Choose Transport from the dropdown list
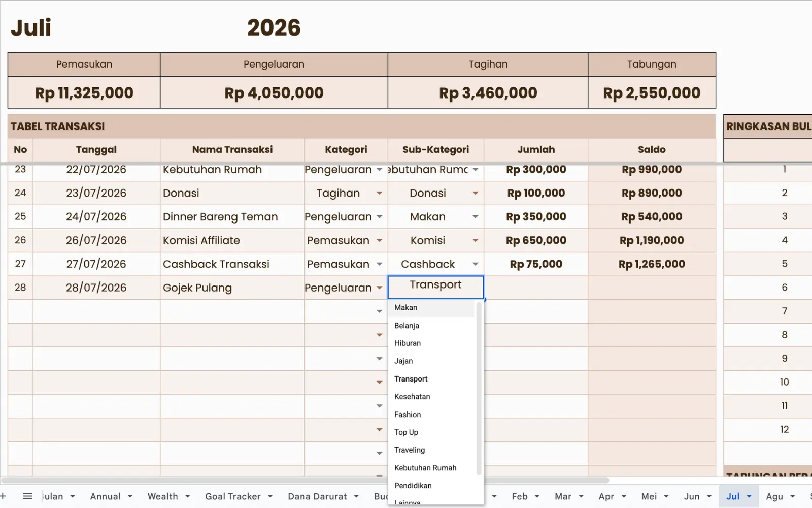The height and width of the screenshot is (508, 812). [431, 379]
